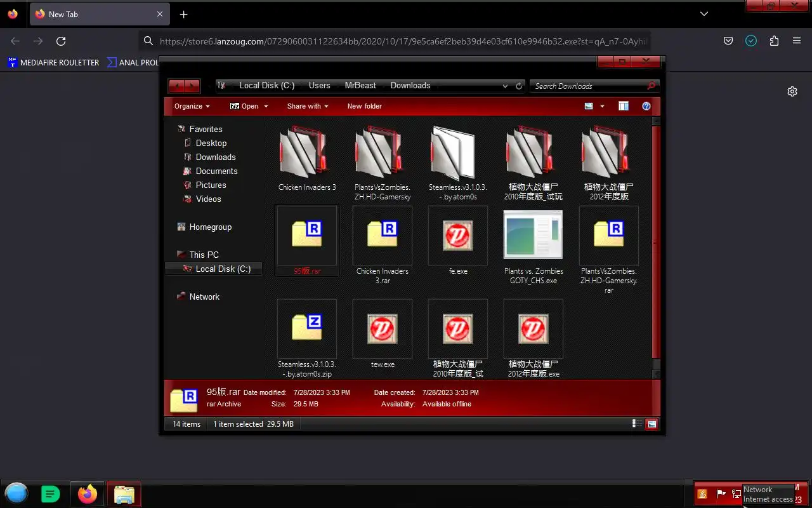Open the MEDIAFIRE ROULETTER bookmark

pos(54,62)
